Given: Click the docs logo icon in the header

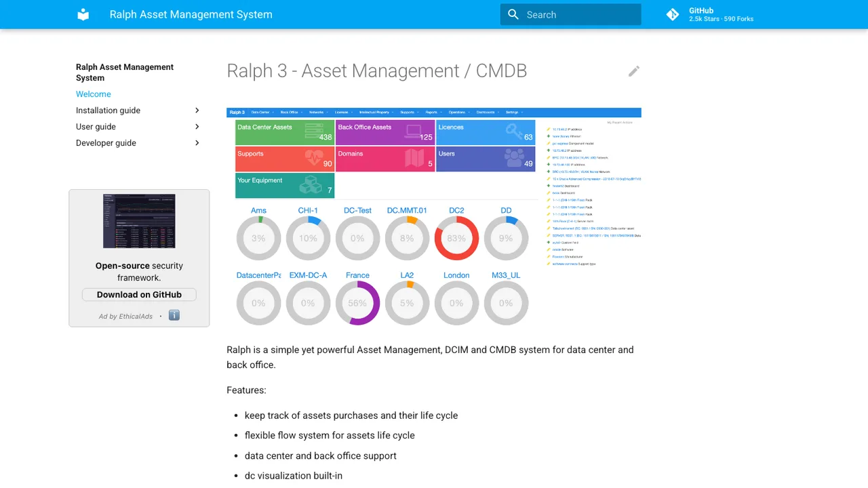Looking at the screenshot, I should click(x=83, y=14).
